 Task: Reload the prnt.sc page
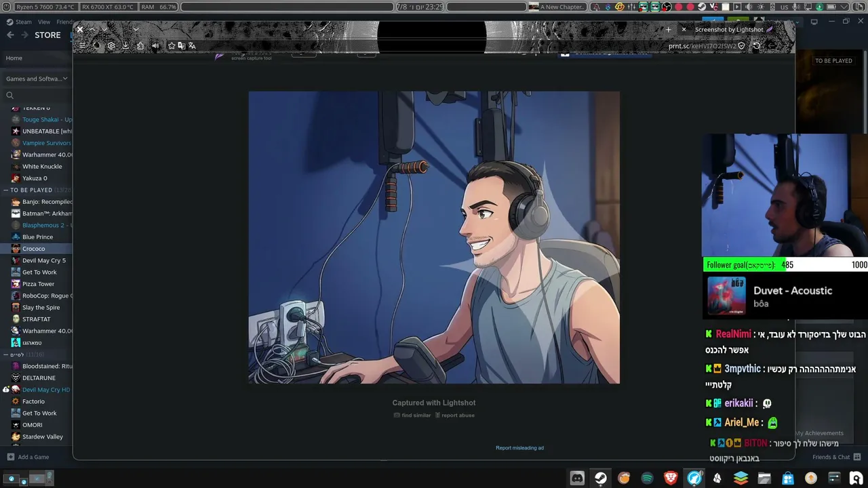pos(757,46)
